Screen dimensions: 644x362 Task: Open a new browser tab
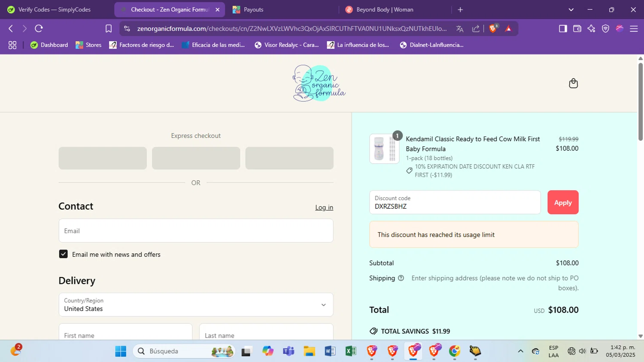tap(460, 9)
